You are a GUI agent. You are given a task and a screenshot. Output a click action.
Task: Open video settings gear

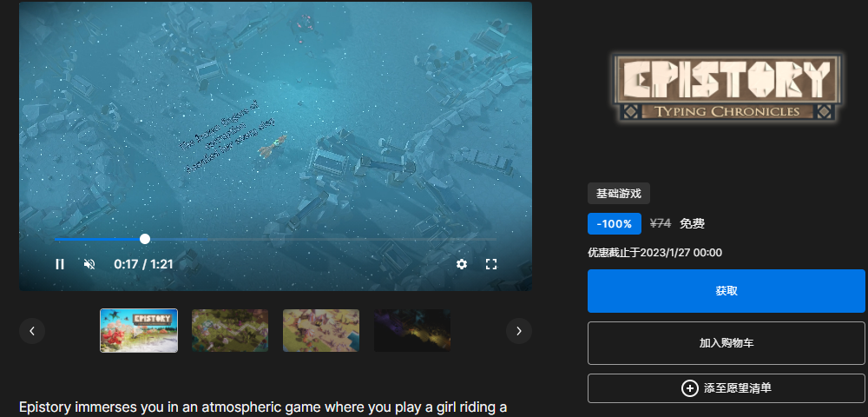click(x=462, y=264)
